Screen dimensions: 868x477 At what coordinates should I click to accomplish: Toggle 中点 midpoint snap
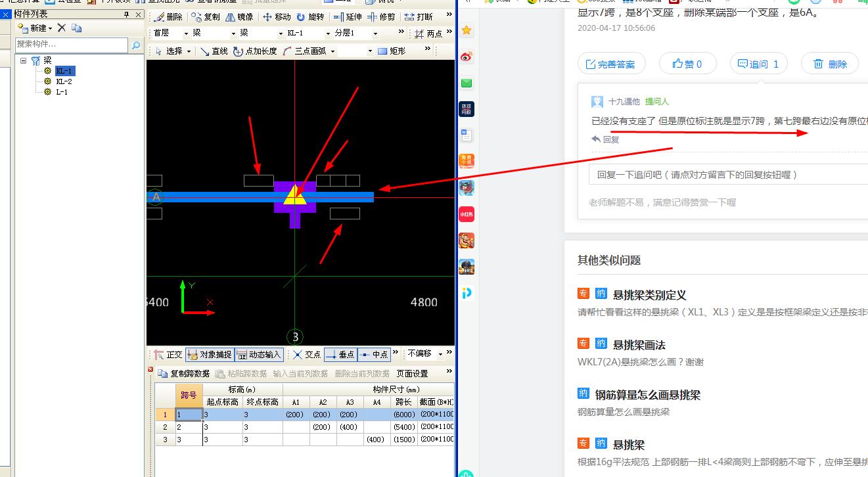(374, 354)
